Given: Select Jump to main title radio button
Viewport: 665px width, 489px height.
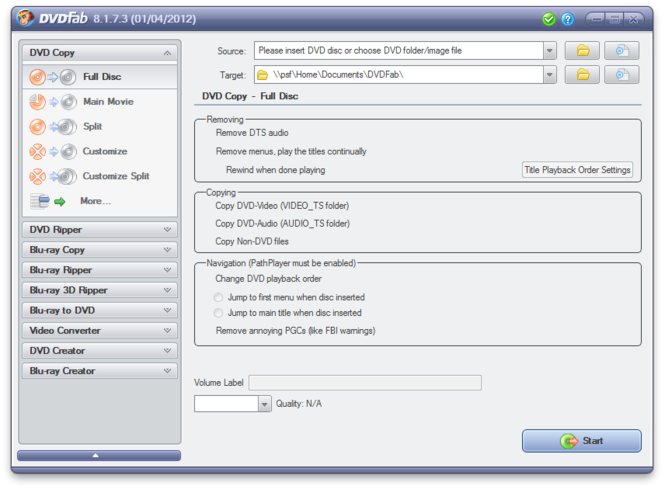Looking at the screenshot, I should point(218,313).
